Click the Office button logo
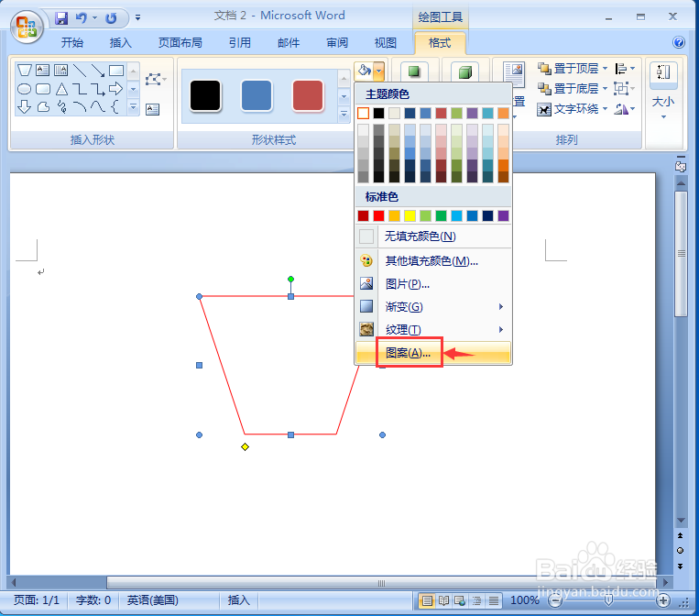 (27, 27)
